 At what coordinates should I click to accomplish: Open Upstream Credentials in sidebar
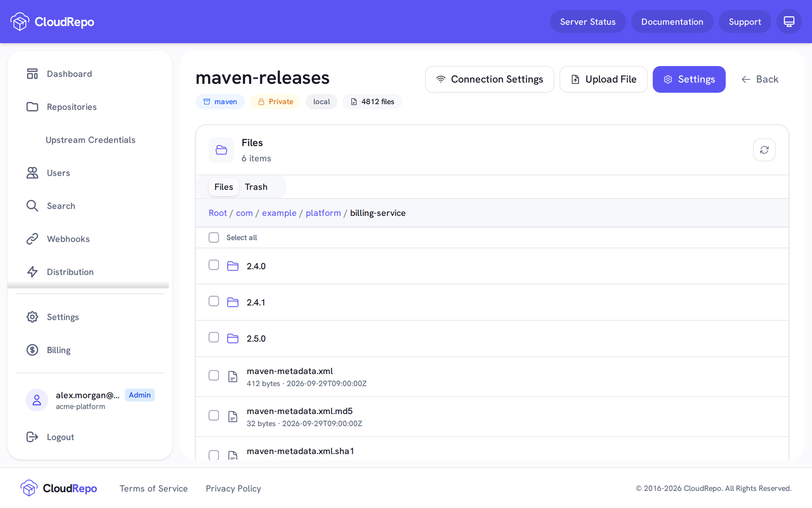pyautogui.click(x=90, y=140)
